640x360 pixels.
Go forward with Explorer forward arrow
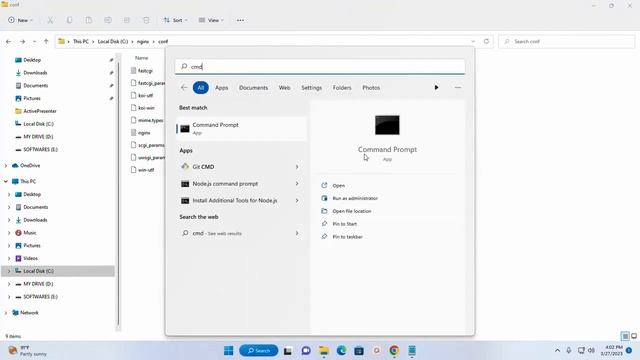coord(22,41)
